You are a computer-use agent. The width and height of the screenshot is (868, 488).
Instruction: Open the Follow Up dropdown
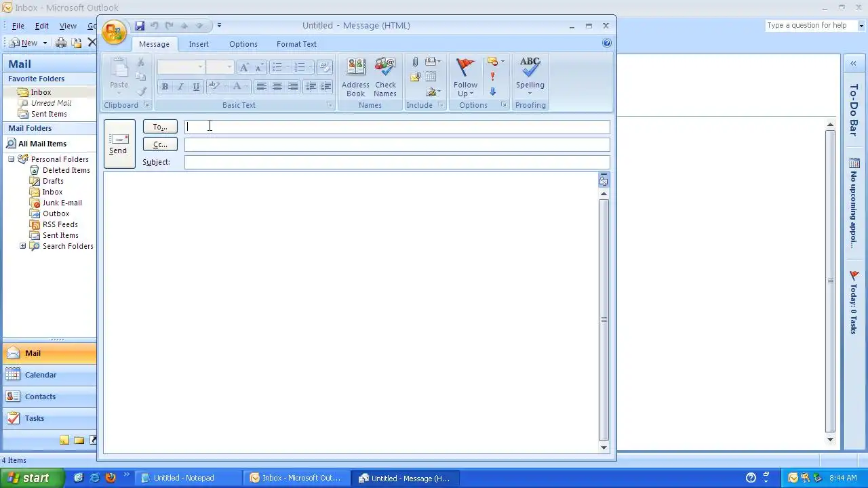[465, 77]
